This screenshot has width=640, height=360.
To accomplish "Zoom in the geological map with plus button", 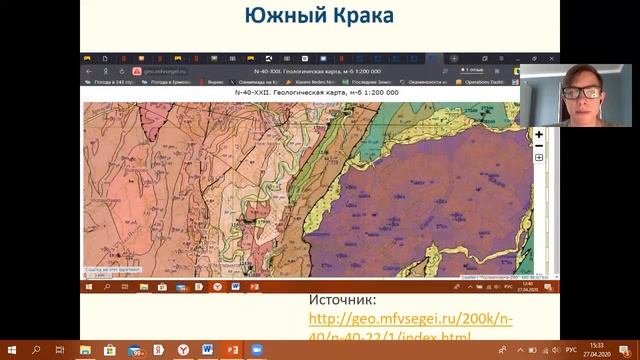I will click(539, 134).
